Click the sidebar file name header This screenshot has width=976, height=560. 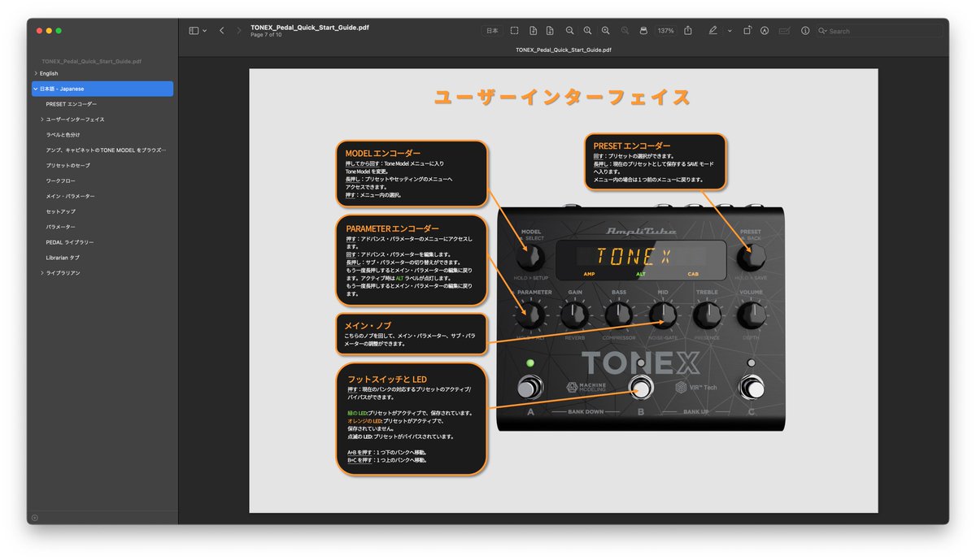click(92, 61)
